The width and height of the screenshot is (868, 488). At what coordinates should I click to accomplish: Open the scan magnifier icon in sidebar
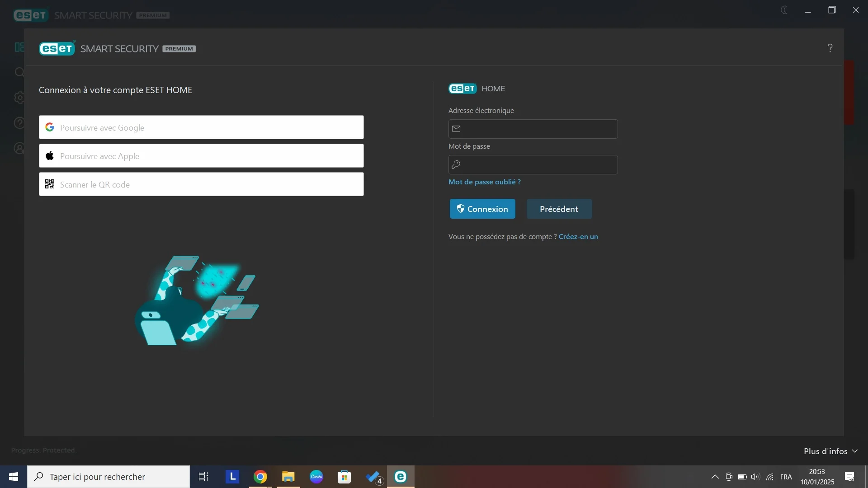[19, 72]
